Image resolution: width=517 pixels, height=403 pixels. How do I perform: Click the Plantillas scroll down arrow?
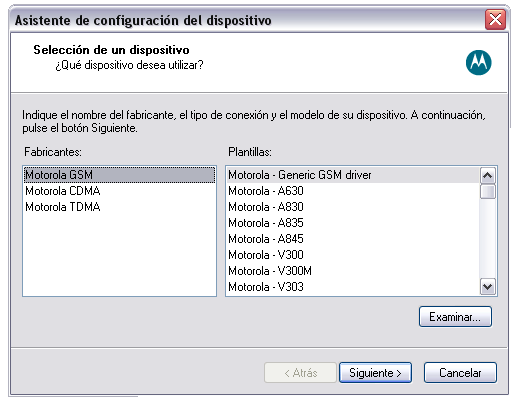pos(488,287)
